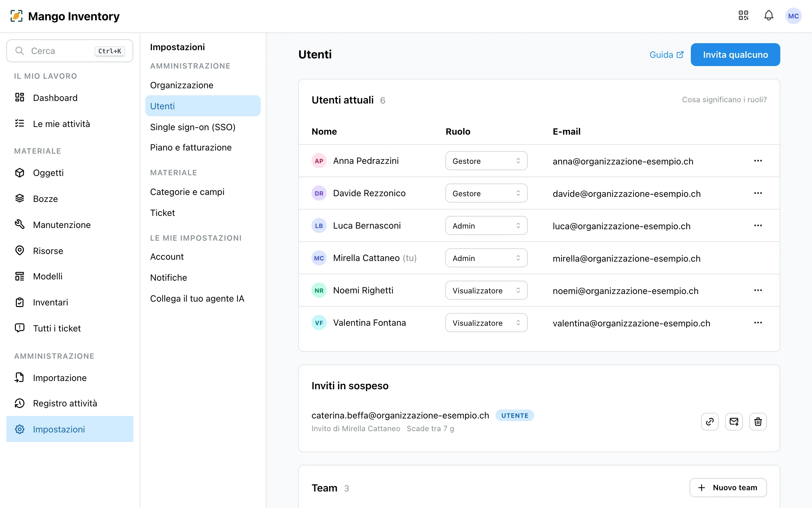Click Cosa significano i ruoli? link
The height and width of the screenshot is (508, 812).
[x=724, y=99]
